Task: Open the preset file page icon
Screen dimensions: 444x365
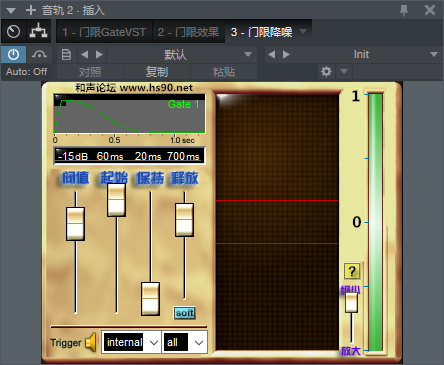Action: tap(66, 55)
